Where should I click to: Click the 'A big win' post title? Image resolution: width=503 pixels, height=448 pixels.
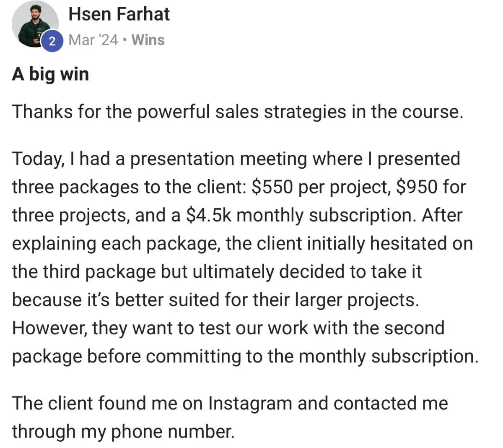tap(51, 74)
